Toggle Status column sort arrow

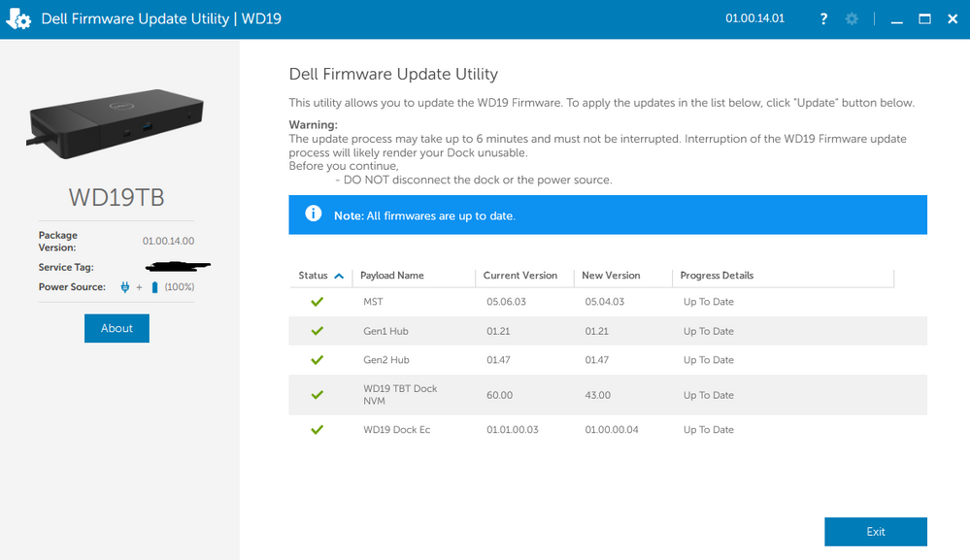[339, 276]
